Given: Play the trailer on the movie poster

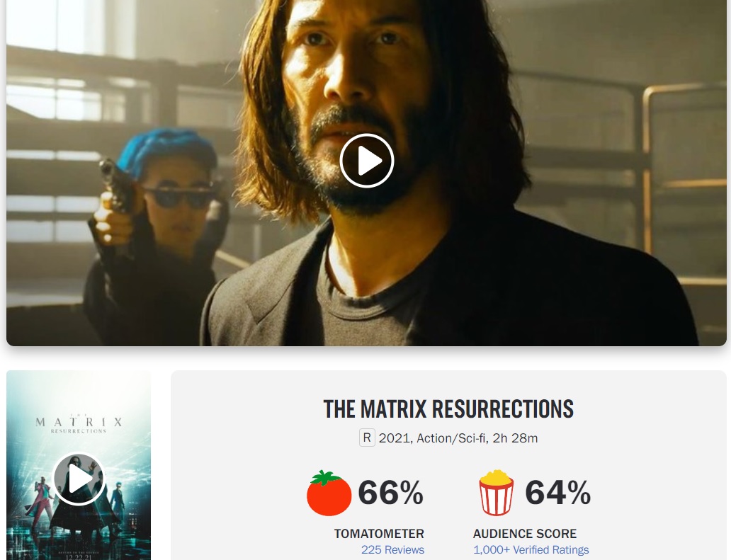Looking at the screenshot, I should [79, 479].
